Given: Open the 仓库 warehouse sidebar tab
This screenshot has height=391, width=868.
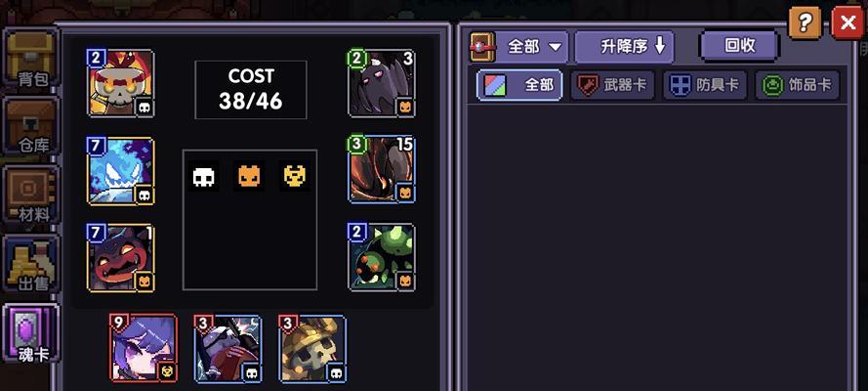Looking at the screenshot, I should click(x=31, y=126).
